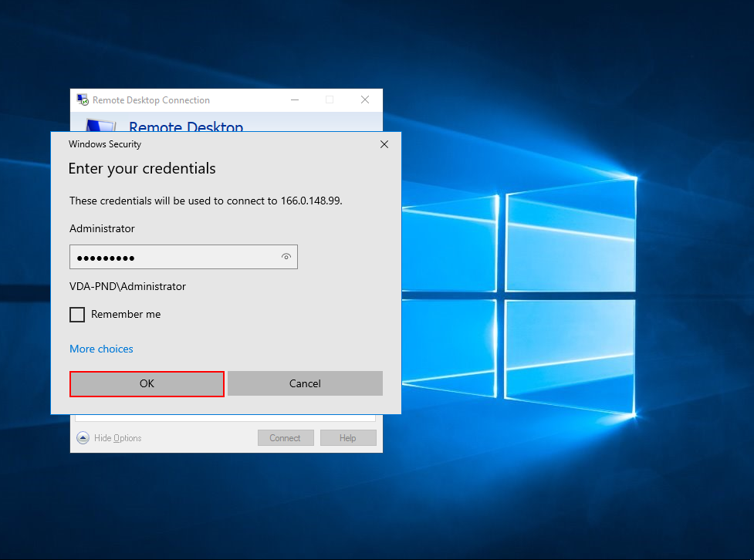
Task: Enable the Remember me checkbox
Action: point(77,315)
